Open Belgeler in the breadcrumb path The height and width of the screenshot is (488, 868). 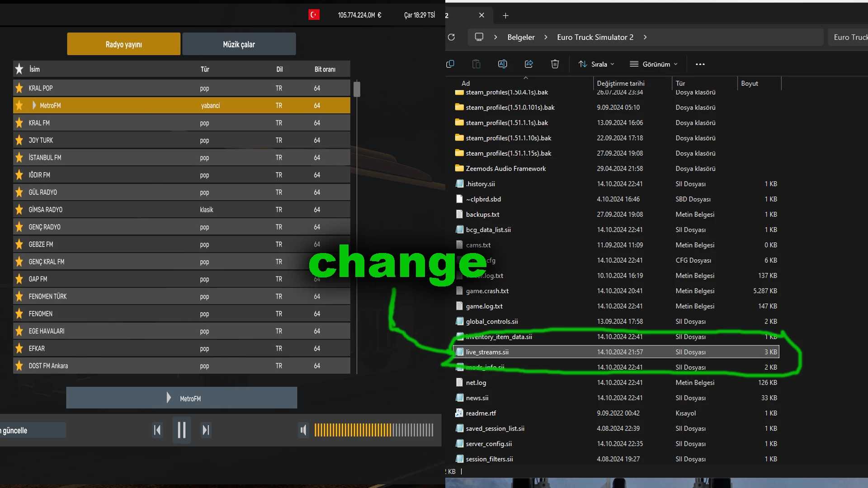click(x=521, y=37)
